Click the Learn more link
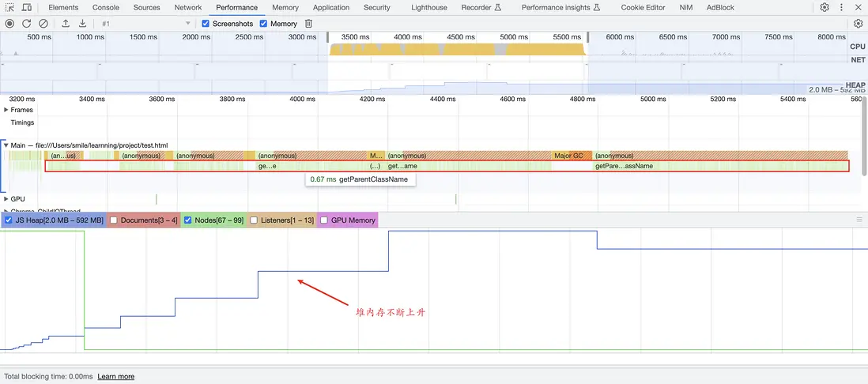Screen dimensions: 868x384 [115, 376]
